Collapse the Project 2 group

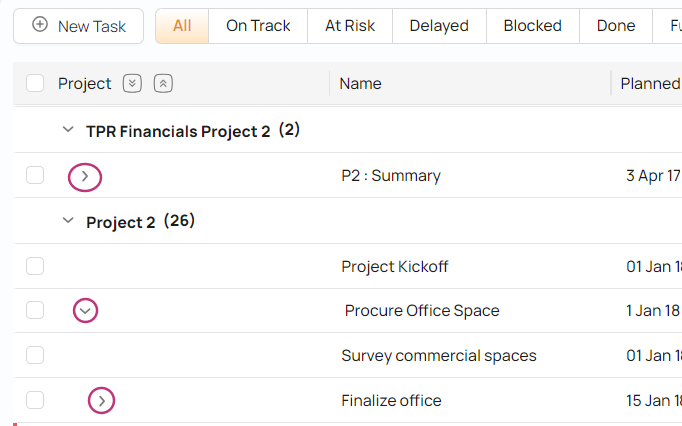68,221
